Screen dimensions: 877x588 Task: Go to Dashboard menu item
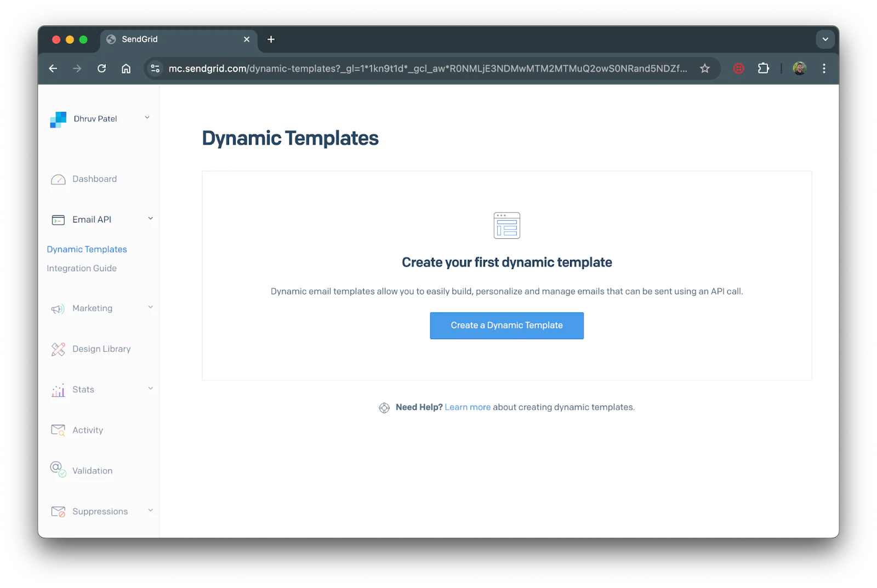coord(94,179)
